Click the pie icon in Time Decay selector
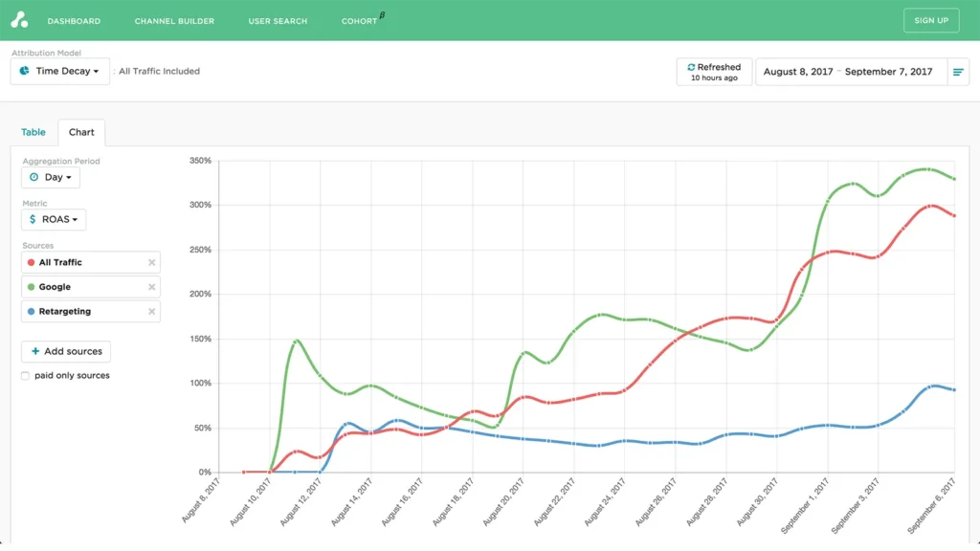Screen dimensions: 980x551 pyautogui.click(x=25, y=71)
